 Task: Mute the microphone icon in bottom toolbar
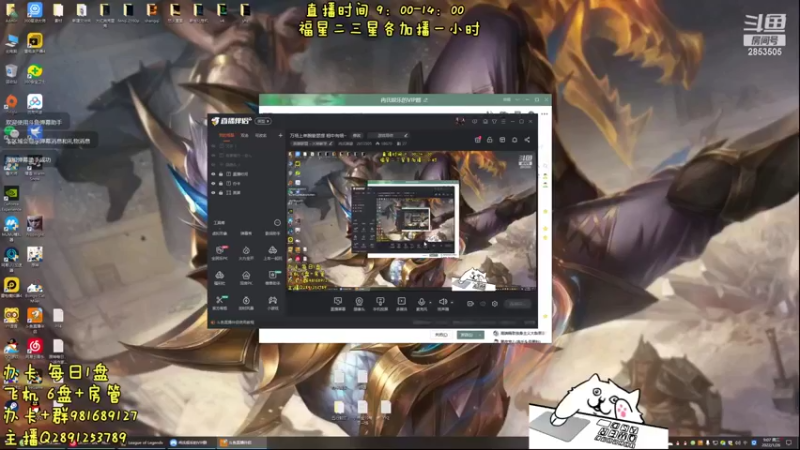tap(421, 302)
